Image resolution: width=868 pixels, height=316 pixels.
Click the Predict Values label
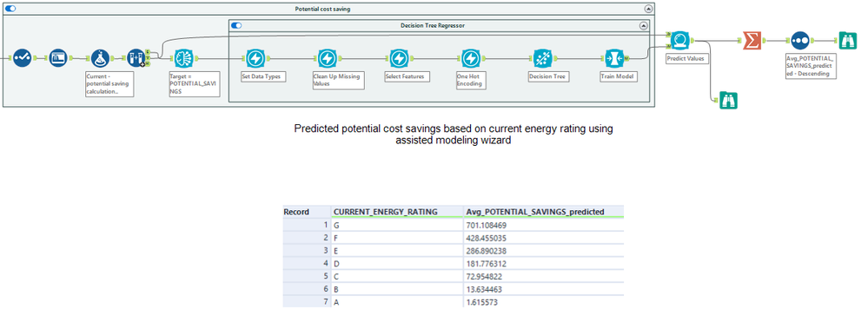click(x=687, y=58)
